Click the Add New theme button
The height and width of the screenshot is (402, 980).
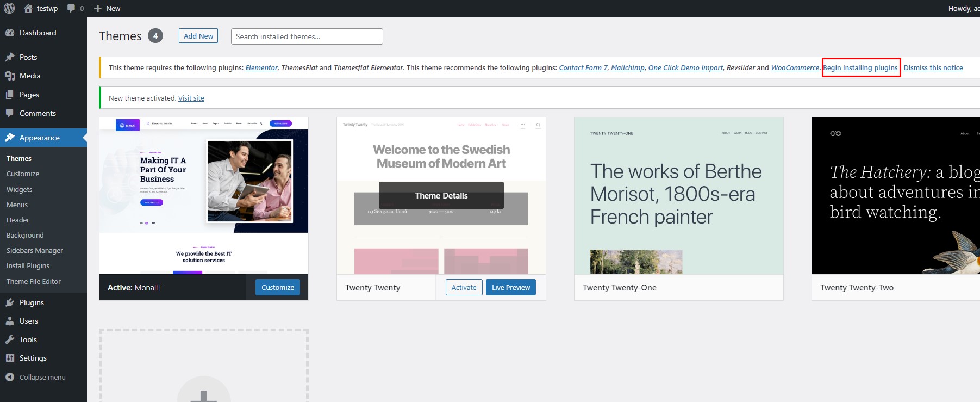198,36
